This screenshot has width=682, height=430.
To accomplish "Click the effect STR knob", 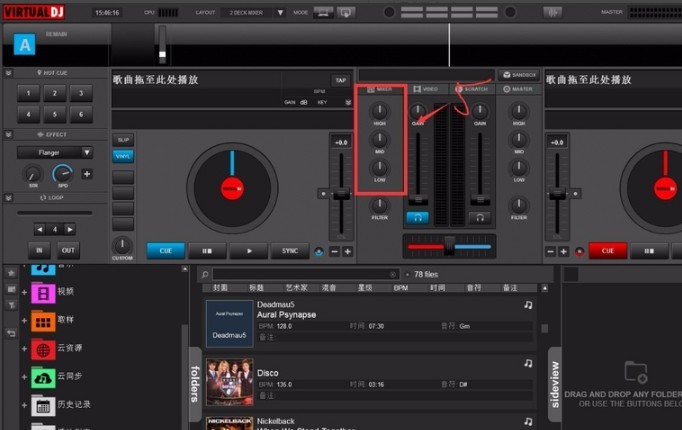I will click(32, 174).
